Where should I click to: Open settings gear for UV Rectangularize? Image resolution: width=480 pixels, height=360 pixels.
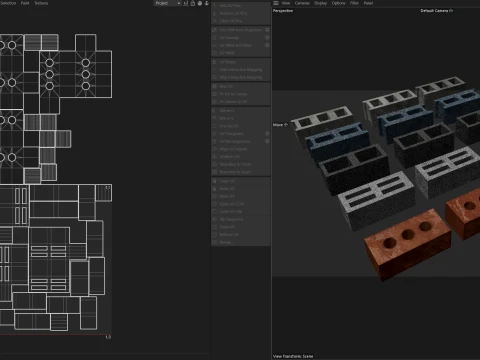[267, 141]
